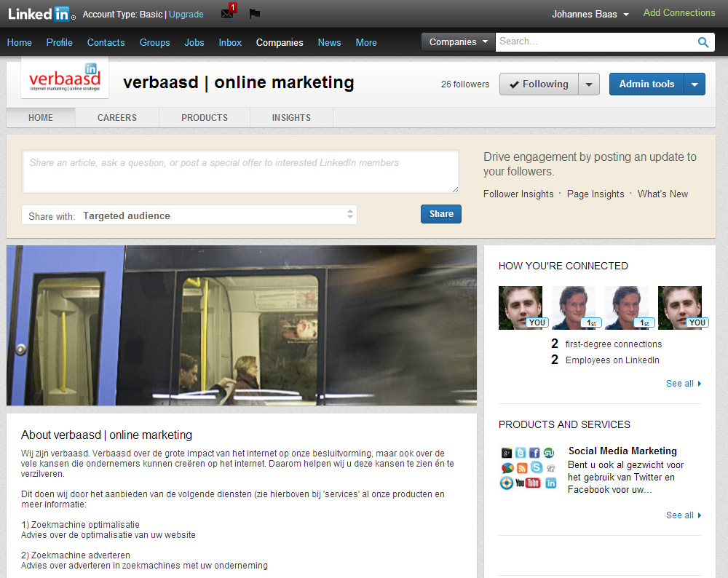This screenshot has width=728, height=578.
Task: Open the Groups navigation item
Action: 154,43
